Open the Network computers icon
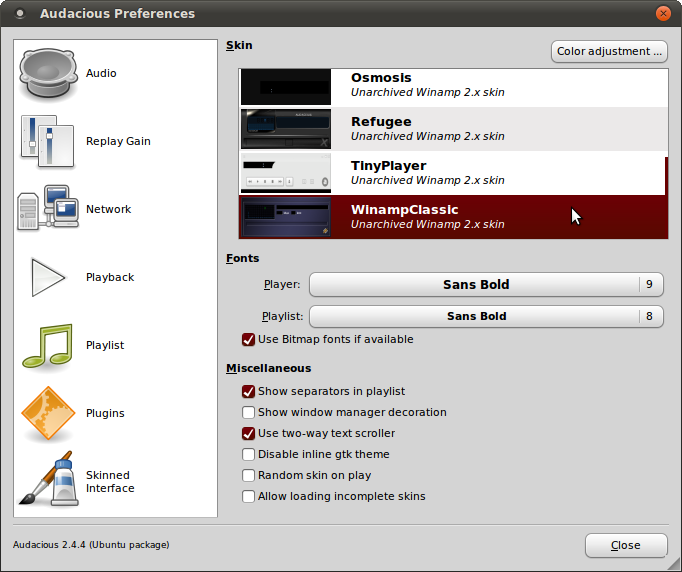Image resolution: width=682 pixels, height=572 pixels. [48, 208]
